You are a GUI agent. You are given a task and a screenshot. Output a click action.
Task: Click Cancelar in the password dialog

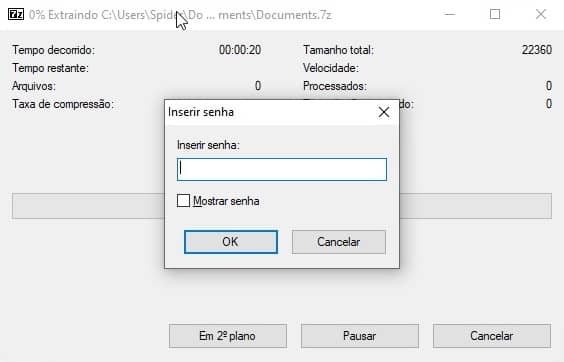pos(338,242)
